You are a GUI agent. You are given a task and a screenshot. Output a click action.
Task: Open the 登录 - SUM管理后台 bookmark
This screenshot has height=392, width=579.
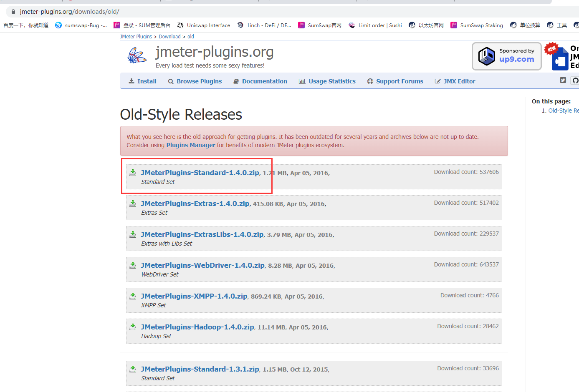coord(142,25)
